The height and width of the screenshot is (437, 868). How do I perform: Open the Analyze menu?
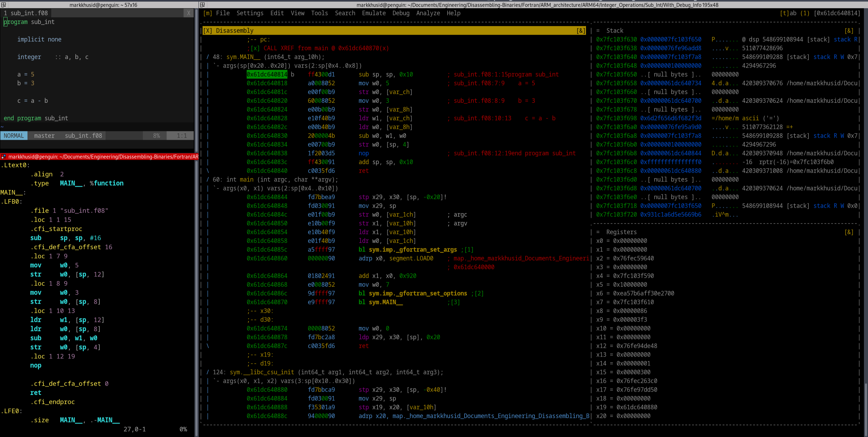[428, 13]
